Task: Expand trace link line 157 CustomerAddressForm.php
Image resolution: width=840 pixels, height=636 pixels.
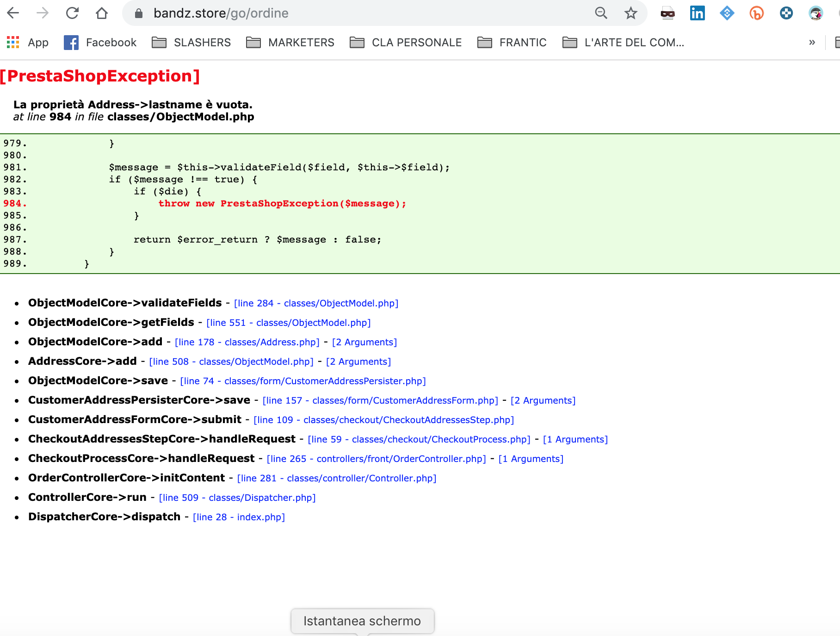Action: pyautogui.click(x=380, y=400)
